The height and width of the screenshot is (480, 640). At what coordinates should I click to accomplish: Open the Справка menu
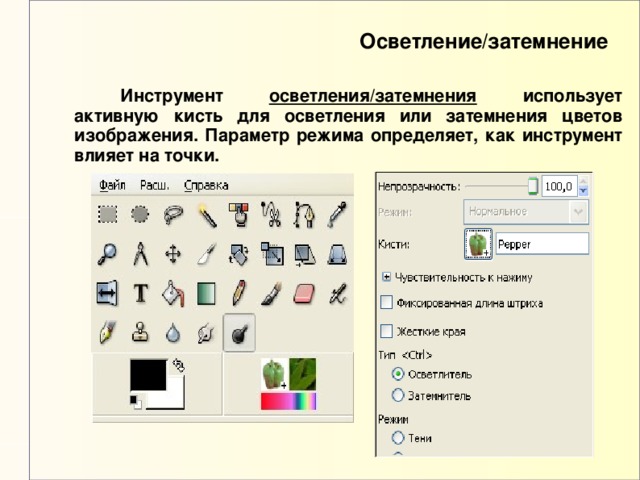tap(206, 185)
